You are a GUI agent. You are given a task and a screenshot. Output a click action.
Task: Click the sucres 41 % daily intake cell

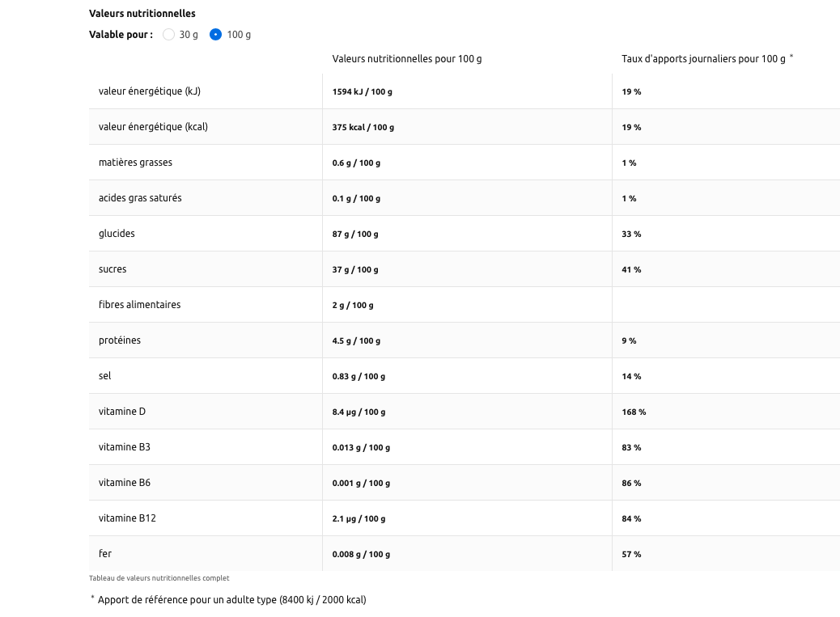[x=631, y=270]
